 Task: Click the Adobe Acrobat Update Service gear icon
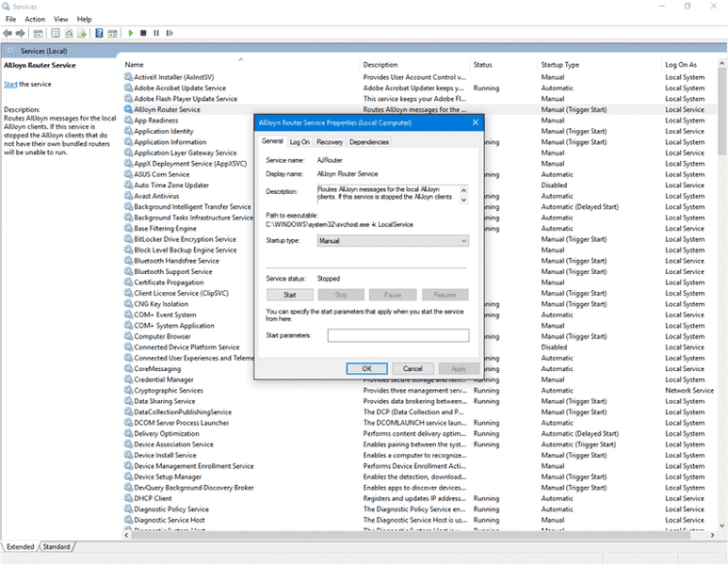click(x=128, y=88)
